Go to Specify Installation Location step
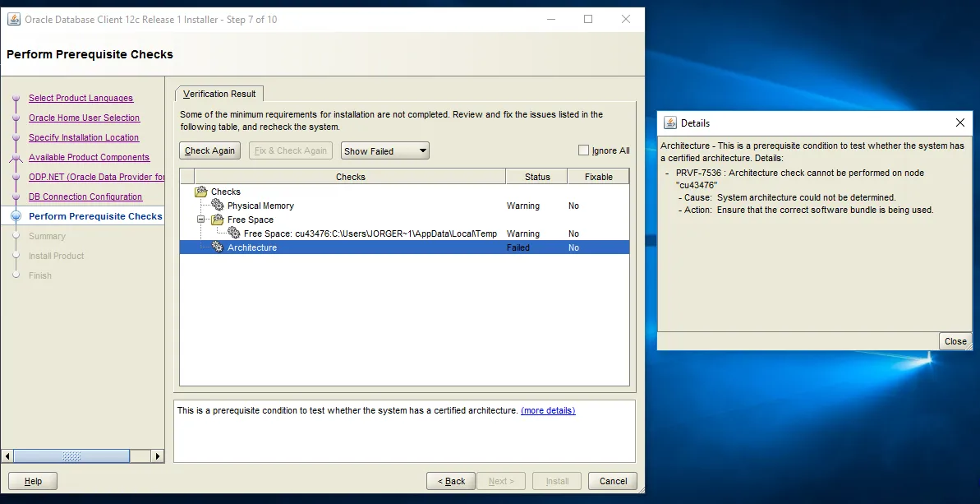Viewport: 980px width, 504px height. pyautogui.click(x=84, y=137)
